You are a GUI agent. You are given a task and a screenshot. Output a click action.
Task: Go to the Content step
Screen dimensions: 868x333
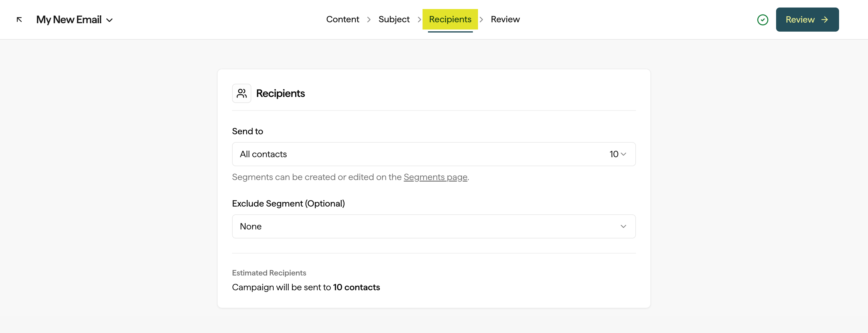[342, 19]
